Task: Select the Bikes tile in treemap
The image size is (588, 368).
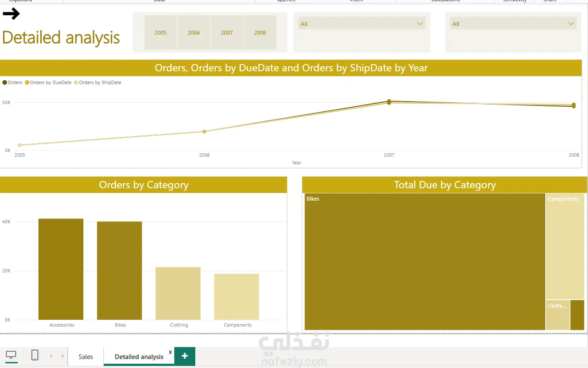Action: click(425, 262)
